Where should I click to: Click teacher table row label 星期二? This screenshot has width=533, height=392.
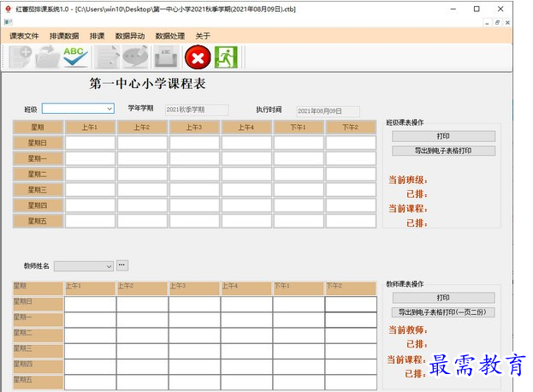pos(38,336)
